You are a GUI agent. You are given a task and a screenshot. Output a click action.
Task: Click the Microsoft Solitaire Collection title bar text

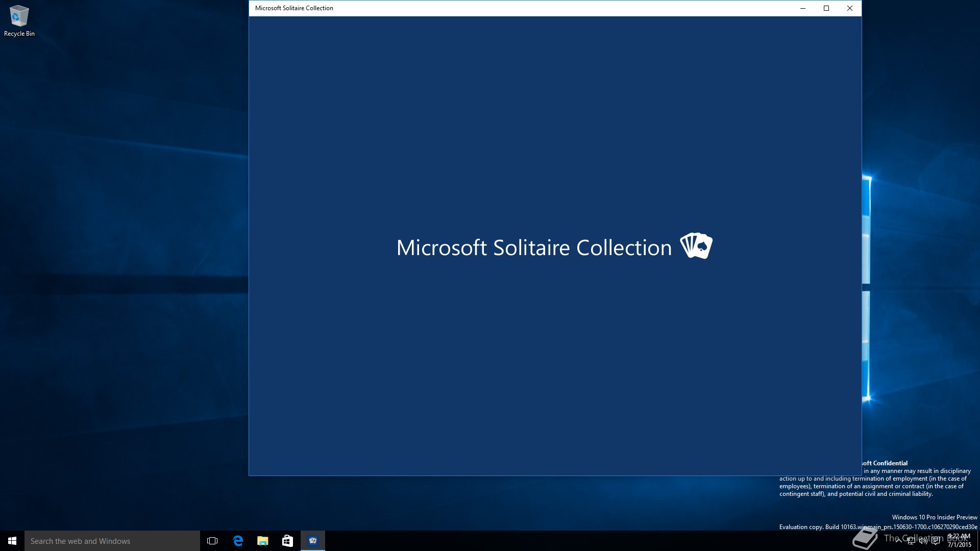[294, 8]
